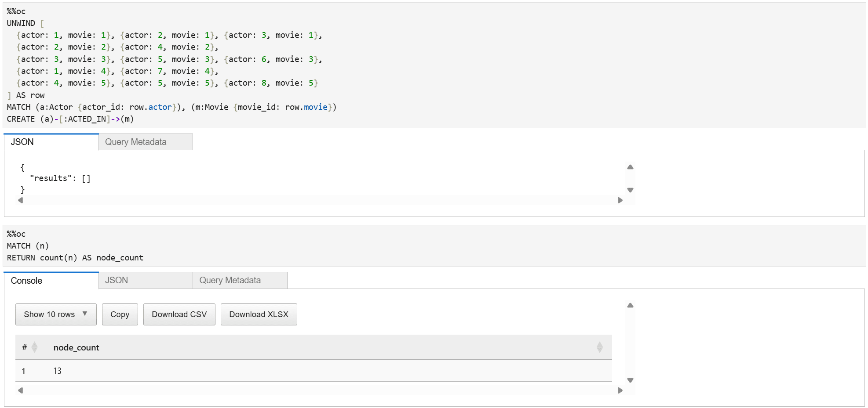Image resolution: width=868 pixels, height=408 pixels.
Task: Open the Show 10 rows dropdown
Action: tap(56, 314)
